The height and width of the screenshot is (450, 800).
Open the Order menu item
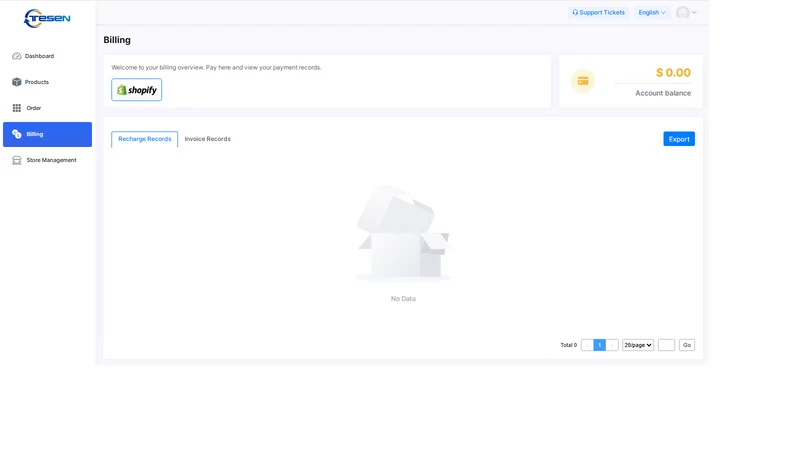tap(47, 108)
